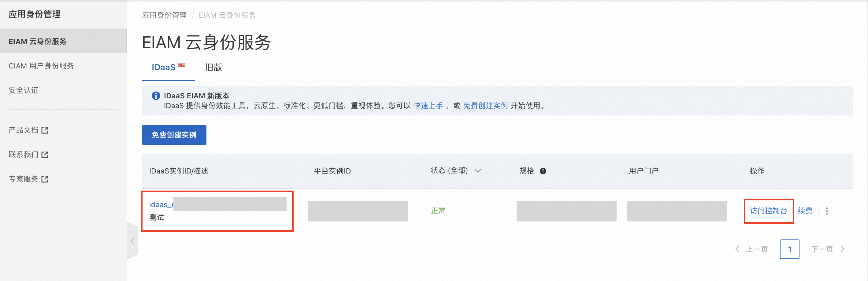The width and height of the screenshot is (868, 281).
Task: Click the 免费创建实例 blue button
Action: [x=174, y=135]
